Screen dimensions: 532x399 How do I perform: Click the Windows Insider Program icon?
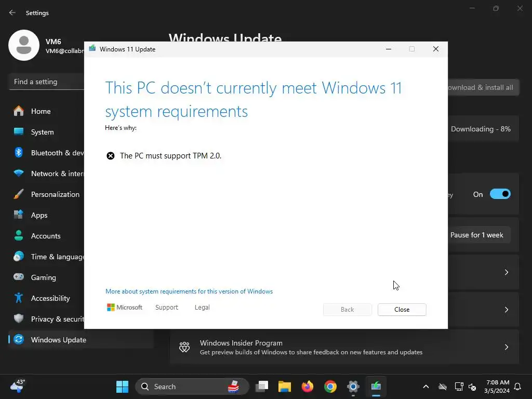(x=184, y=347)
